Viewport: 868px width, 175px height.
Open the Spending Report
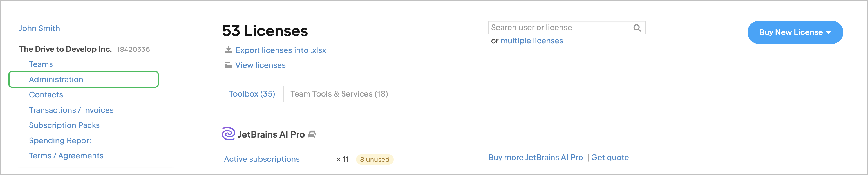(60, 140)
